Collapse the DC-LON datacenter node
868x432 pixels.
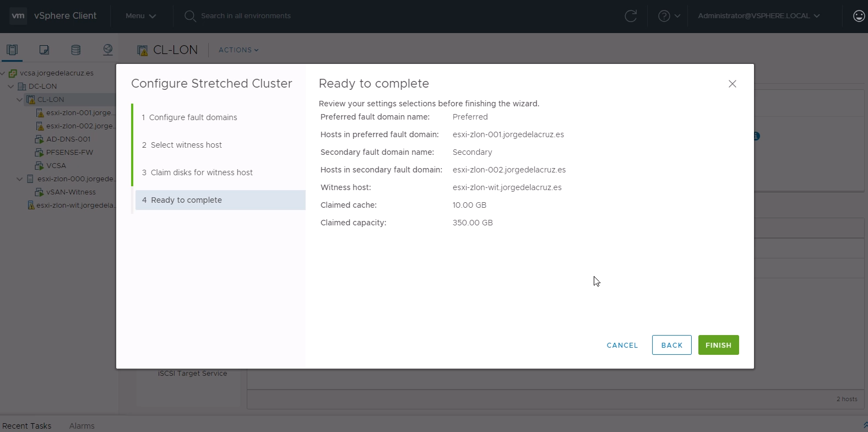tap(10, 86)
